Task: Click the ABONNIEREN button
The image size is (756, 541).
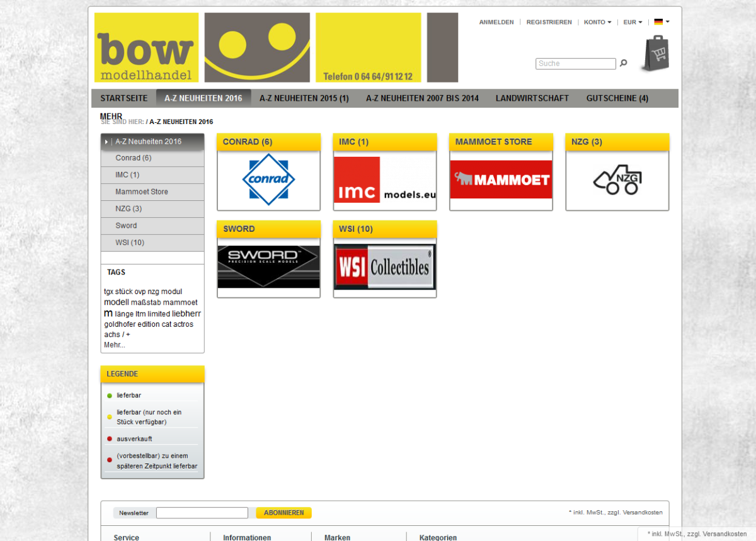Action: [283, 513]
